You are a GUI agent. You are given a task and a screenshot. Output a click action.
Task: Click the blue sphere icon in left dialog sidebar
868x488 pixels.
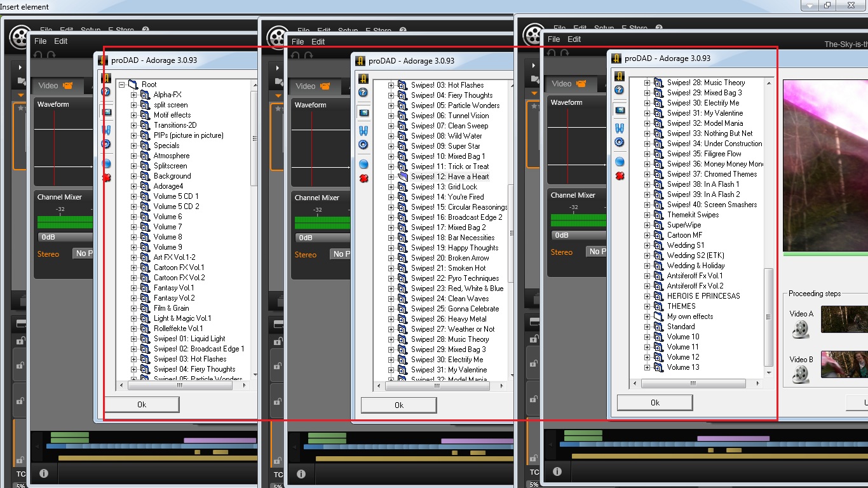[x=106, y=164]
